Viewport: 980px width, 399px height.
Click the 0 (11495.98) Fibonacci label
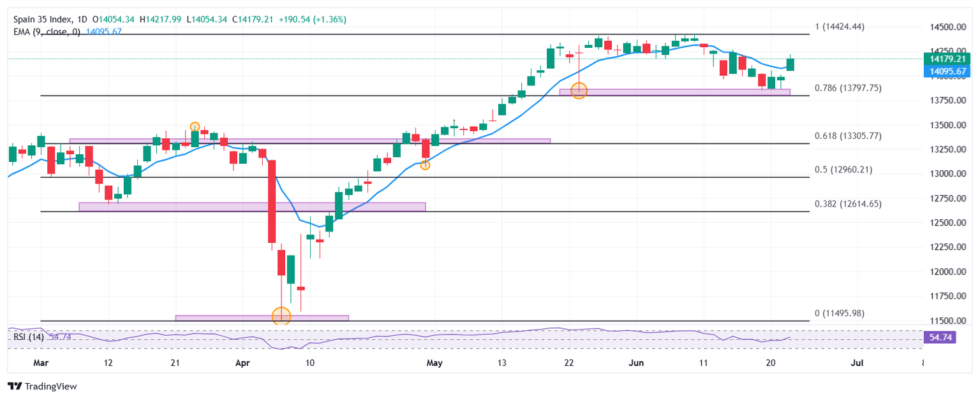[x=843, y=314]
